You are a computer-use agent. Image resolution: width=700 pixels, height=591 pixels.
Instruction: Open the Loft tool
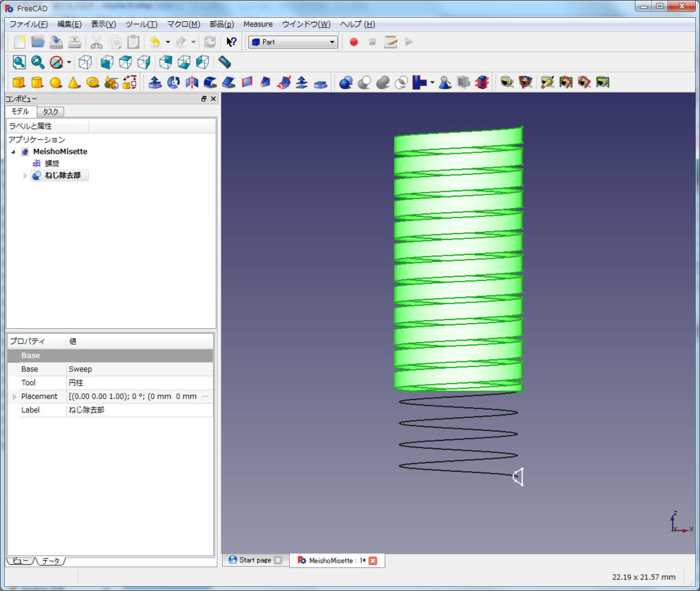click(265, 82)
